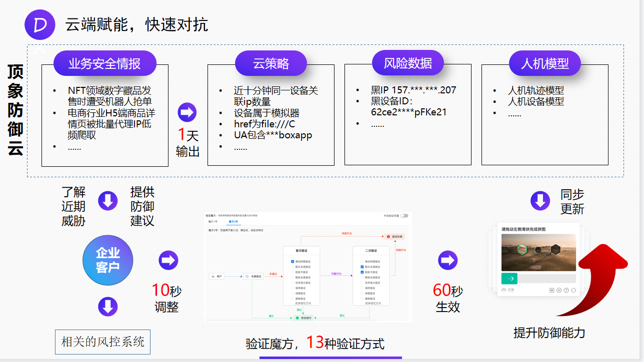
Task: Click the text 人机轨迹模型
Action: (535, 90)
